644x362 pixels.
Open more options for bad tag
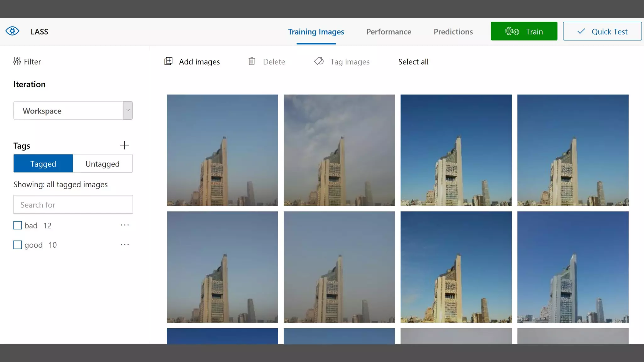tap(125, 225)
